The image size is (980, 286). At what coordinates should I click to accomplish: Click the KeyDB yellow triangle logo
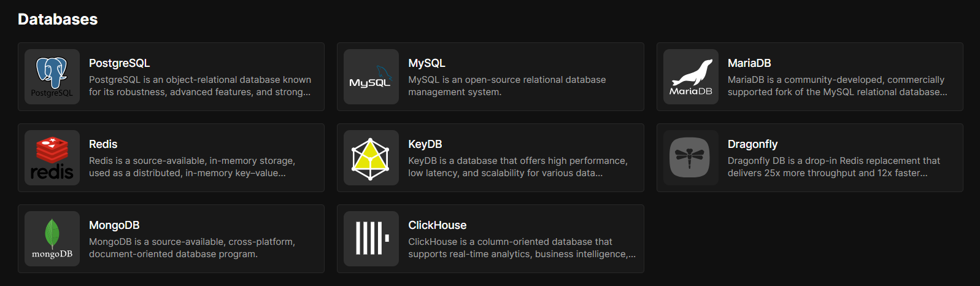[371, 158]
